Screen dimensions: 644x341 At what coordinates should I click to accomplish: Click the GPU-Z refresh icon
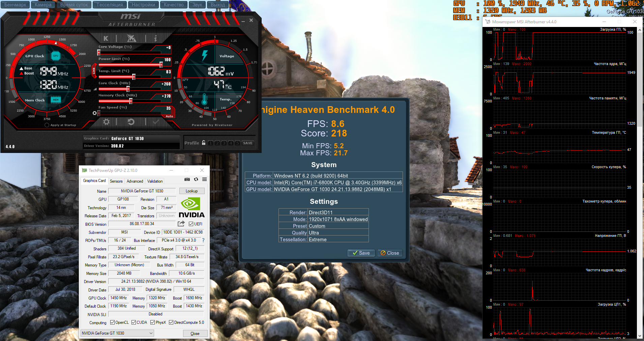pos(196,180)
